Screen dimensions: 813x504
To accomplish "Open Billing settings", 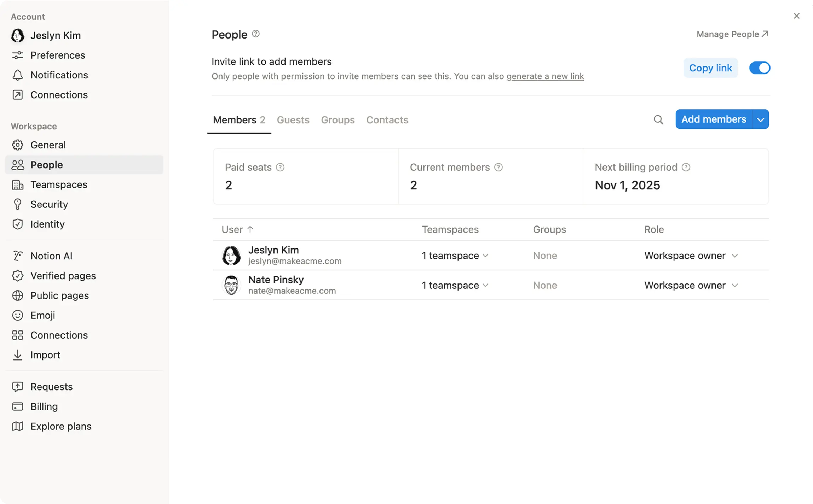I will pyautogui.click(x=44, y=406).
